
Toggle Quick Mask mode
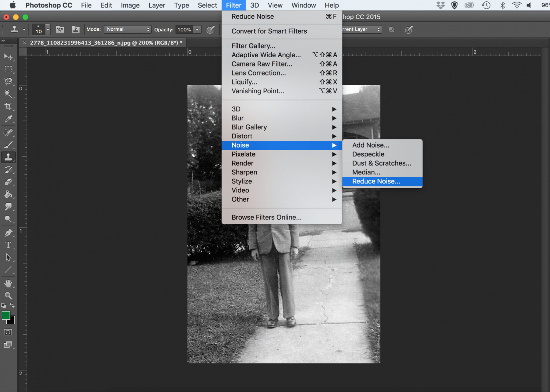8,332
